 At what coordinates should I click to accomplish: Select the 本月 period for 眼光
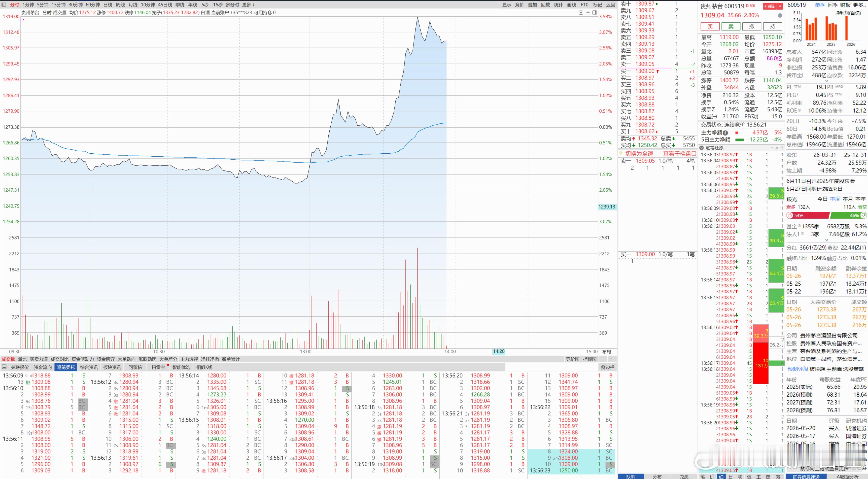click(x=848, y=199)
